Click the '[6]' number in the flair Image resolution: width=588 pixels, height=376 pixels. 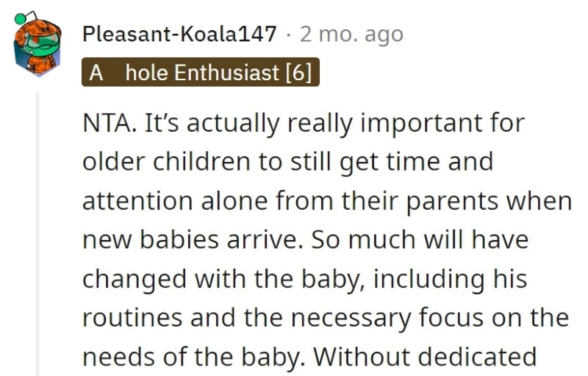[298, 72]
